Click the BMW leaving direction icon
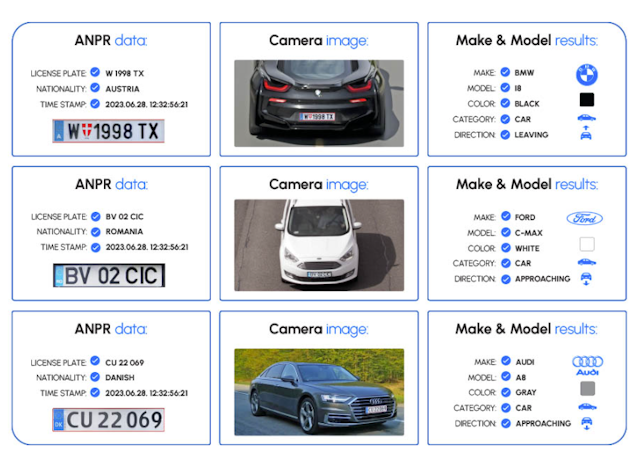This screenshot has height=450, width=635. [x=586, y=133]
